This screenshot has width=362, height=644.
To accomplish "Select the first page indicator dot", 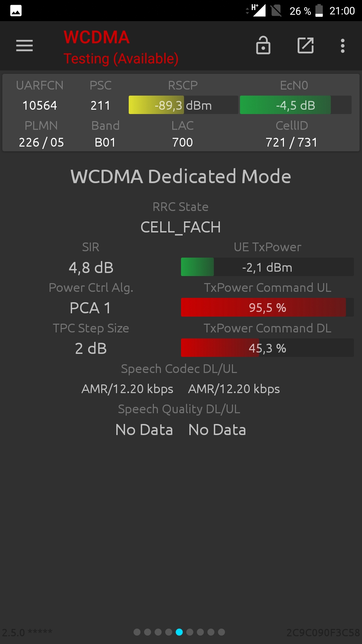I will coord(137,632).
